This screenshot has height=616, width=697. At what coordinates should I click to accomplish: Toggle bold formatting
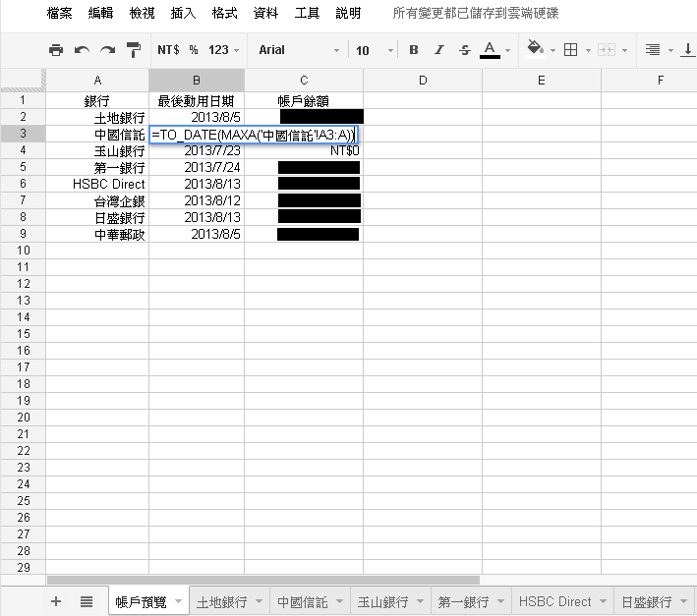point(414,50)
